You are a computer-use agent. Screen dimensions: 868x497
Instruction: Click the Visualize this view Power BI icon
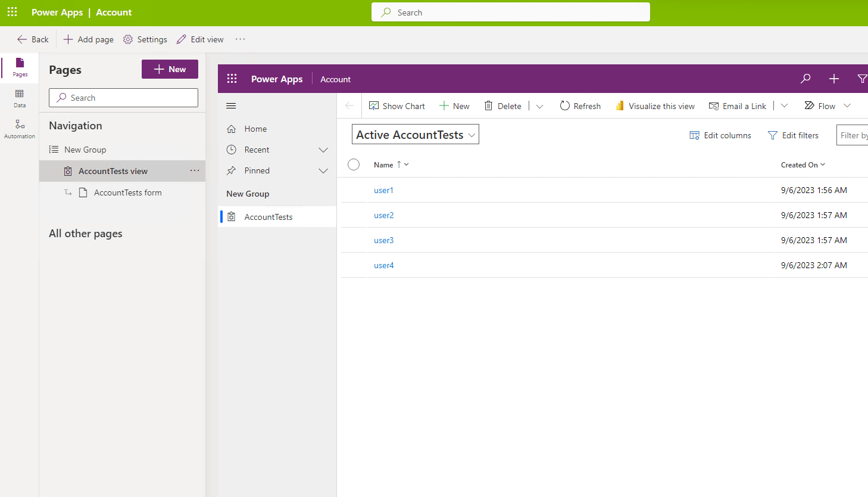(x=620, y=106)
